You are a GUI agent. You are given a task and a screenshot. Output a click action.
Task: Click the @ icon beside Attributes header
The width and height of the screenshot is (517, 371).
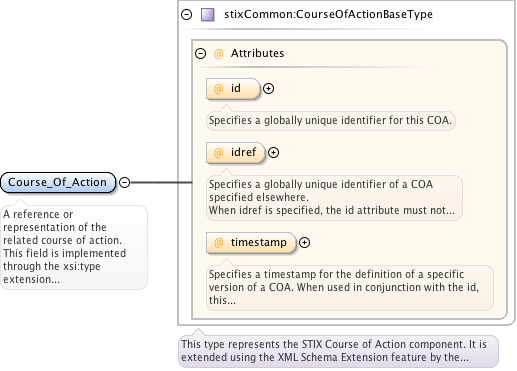[x=218, y=53]
